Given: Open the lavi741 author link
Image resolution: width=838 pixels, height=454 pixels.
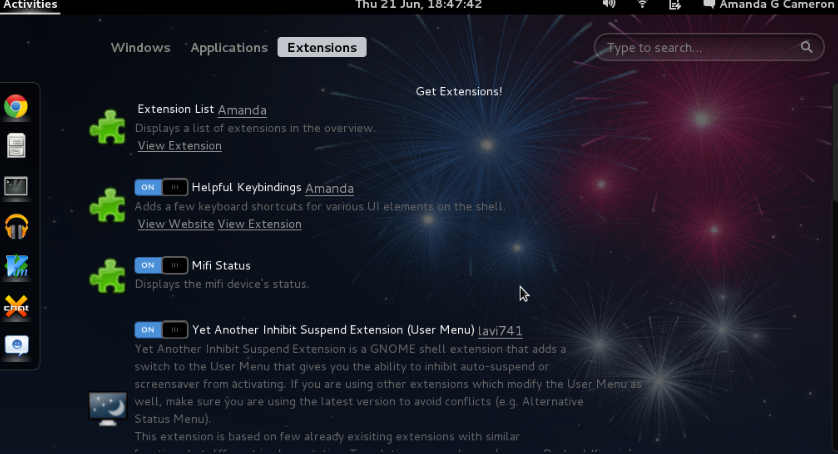Looking at the screenshot, I should click(500, 331).
